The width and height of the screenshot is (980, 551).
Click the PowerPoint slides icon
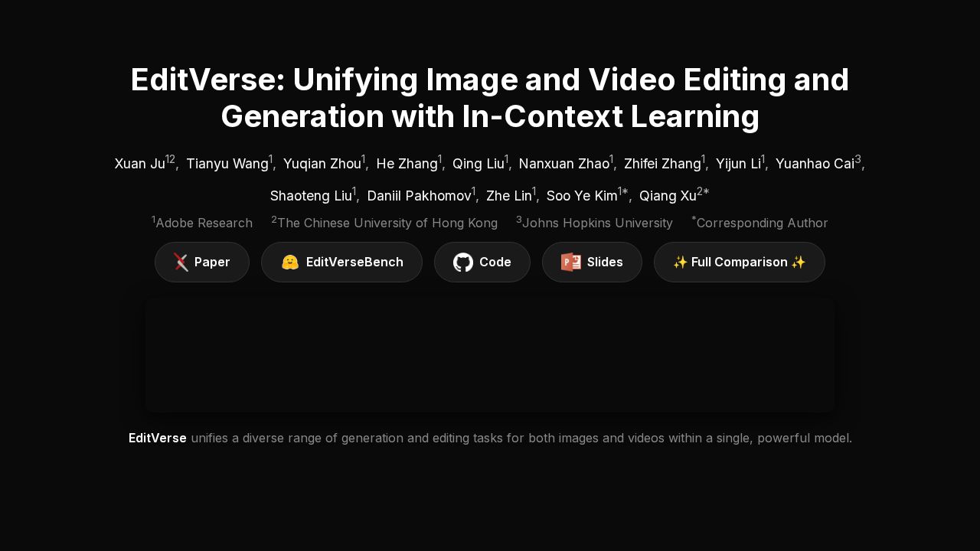point(571,262)
